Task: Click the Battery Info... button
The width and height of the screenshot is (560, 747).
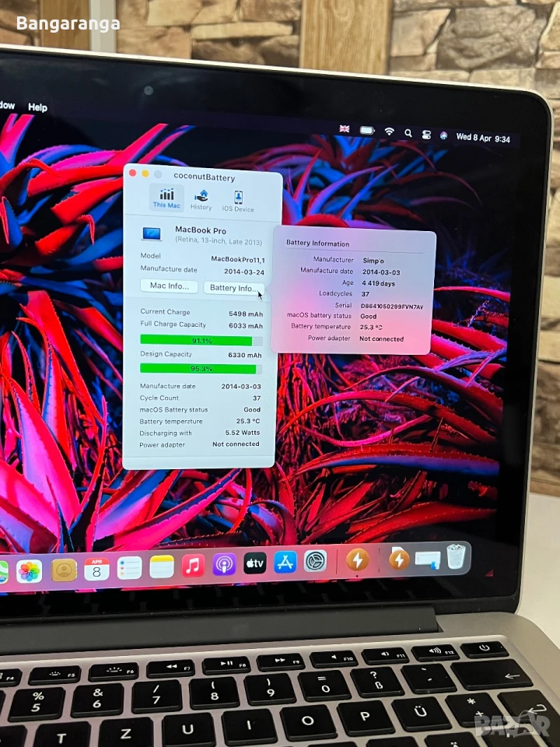Action: click(233, 288)
